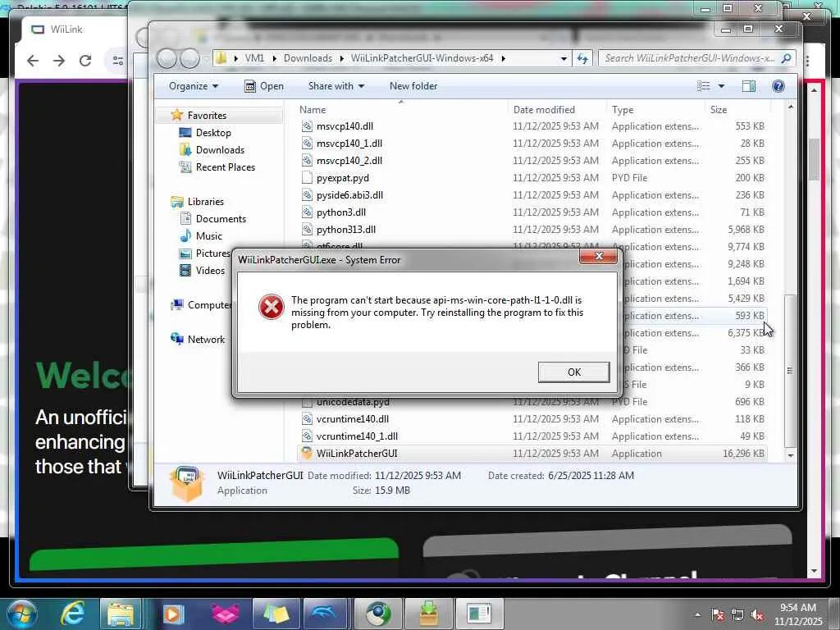Open the address bar history dropdown
Screen dimensions: 840x630
coord(564,58)
